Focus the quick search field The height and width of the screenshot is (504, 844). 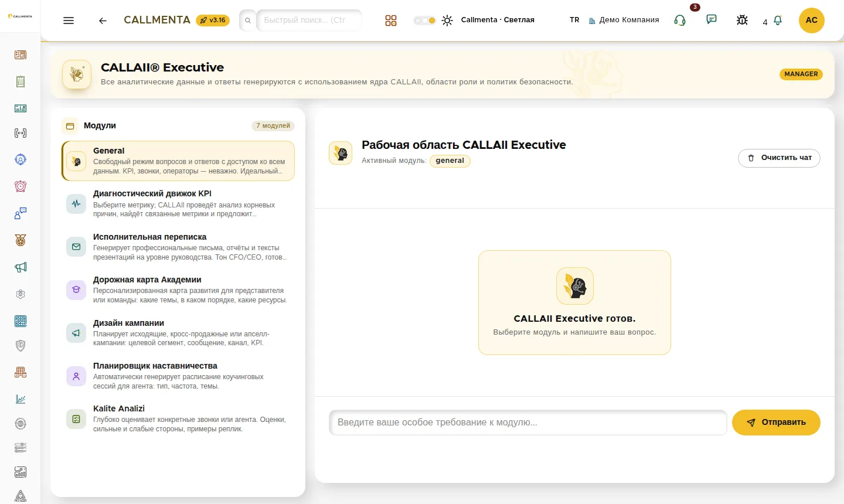(x=309, y=20)
